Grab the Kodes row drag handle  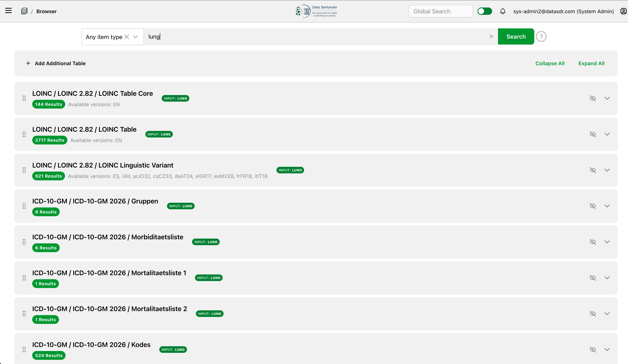(x=24, y=350)
